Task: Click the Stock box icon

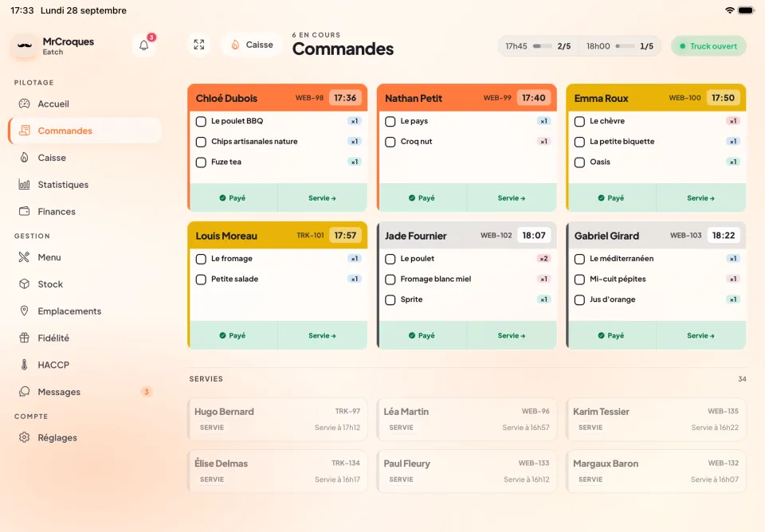Action: (25, 284)
